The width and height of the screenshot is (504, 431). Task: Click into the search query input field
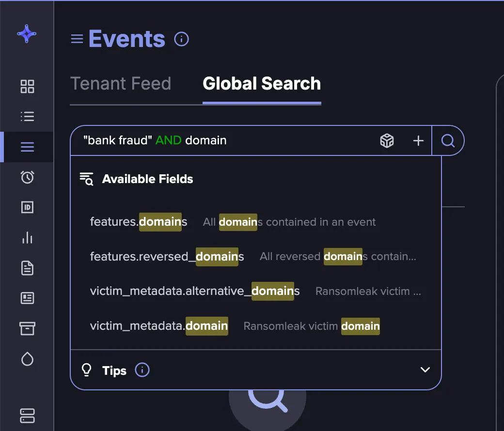tap(225, 140)
